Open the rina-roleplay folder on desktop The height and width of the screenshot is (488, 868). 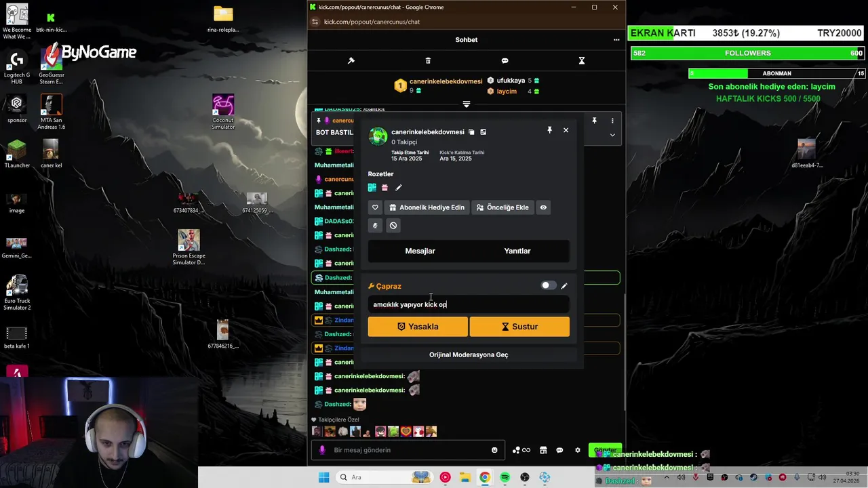(x=223, y=19)
